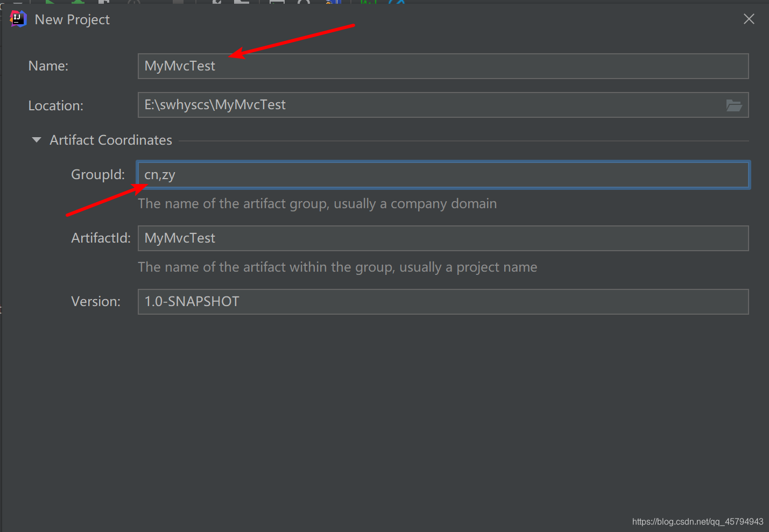Open folder browser for Location
The width and height of the screenshot is (769, 532).
tap(734, 105)
